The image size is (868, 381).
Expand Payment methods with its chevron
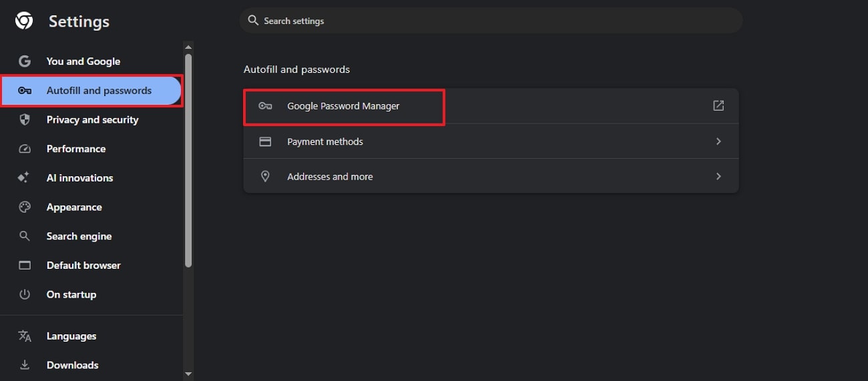tap(718, 141)
